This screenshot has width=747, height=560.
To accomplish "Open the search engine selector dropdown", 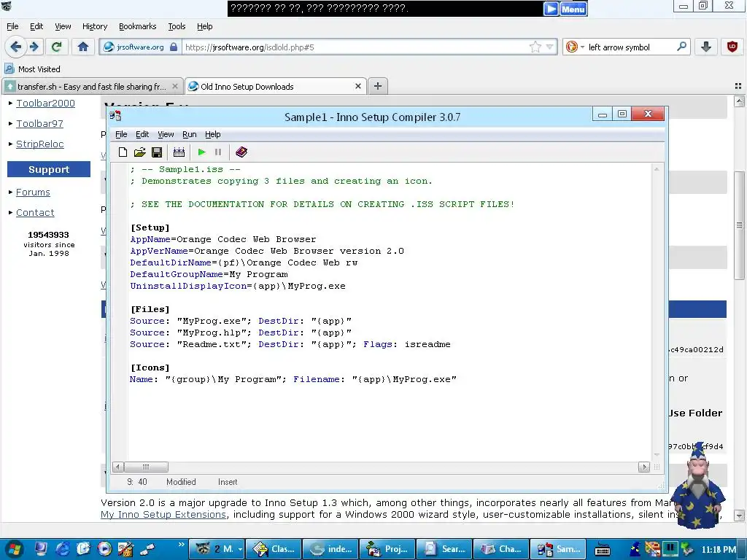I will pyautogui.click(x=575, y=47).
